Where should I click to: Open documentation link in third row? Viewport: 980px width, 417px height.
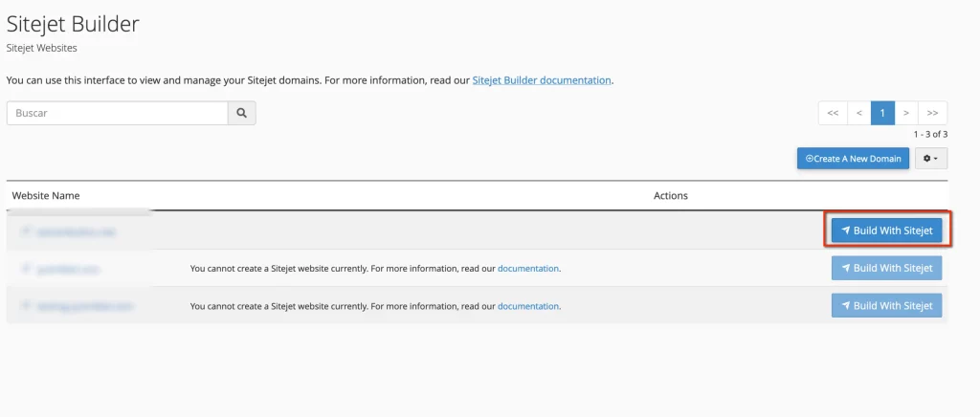click(528, 306)
